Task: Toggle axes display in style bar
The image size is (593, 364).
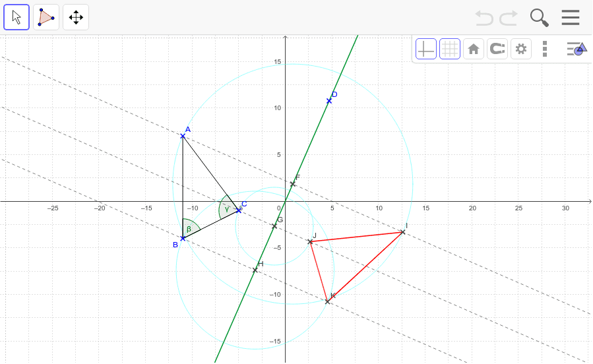Action: point(426,49)
